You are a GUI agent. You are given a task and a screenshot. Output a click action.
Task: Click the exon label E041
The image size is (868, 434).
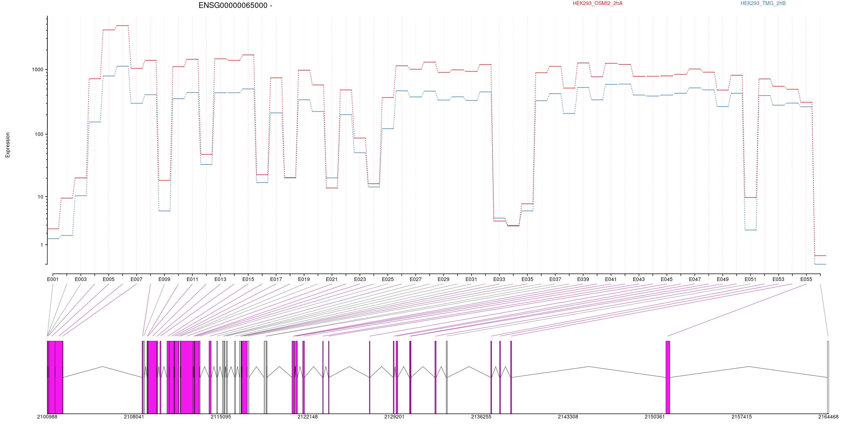pos(611,279)
